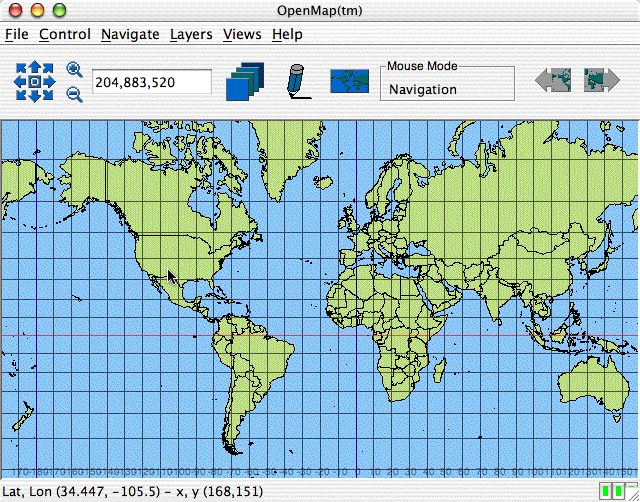Open the drawing tool pencil icon

[298, 81]
